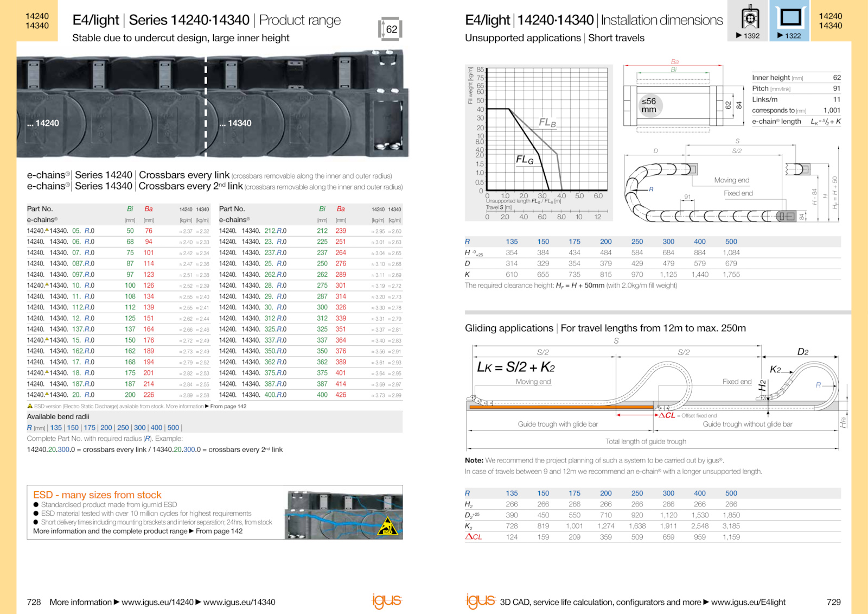Select the top-left 14240 14340 yellow tab
The height and width of the screenshot is (614, 868).
click(37, 21)
